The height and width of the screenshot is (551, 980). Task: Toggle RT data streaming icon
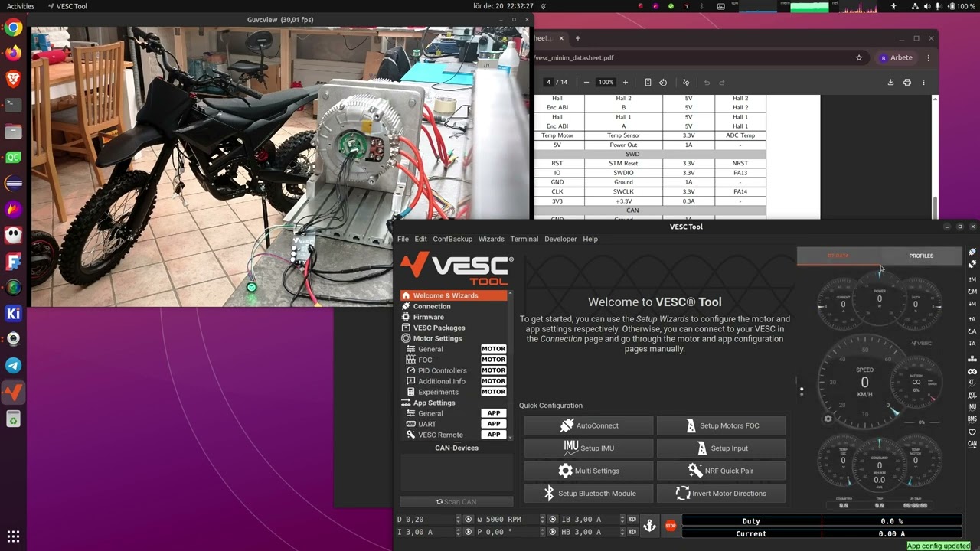[972, 383]
